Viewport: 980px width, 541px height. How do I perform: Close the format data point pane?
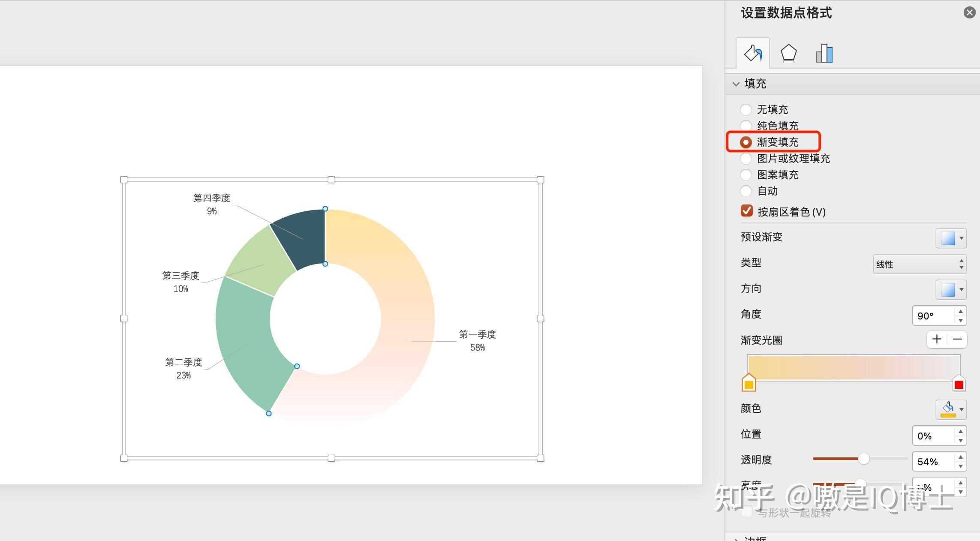coord(969,12)
